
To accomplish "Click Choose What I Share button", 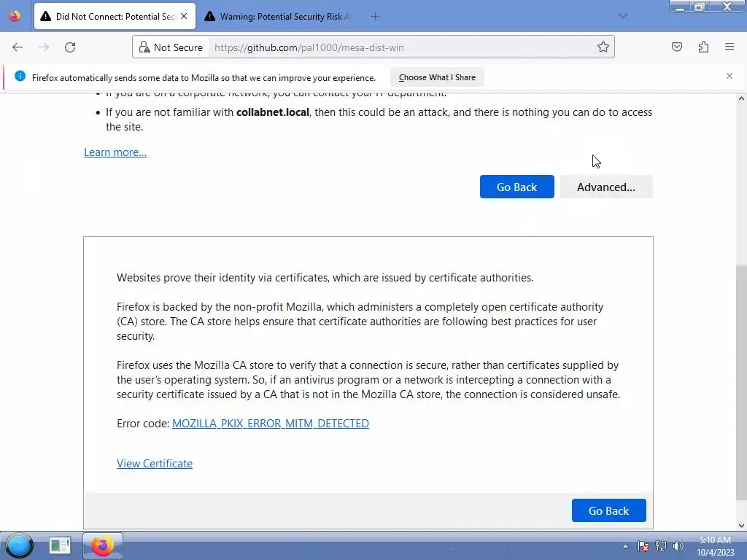I will (437, 77).
